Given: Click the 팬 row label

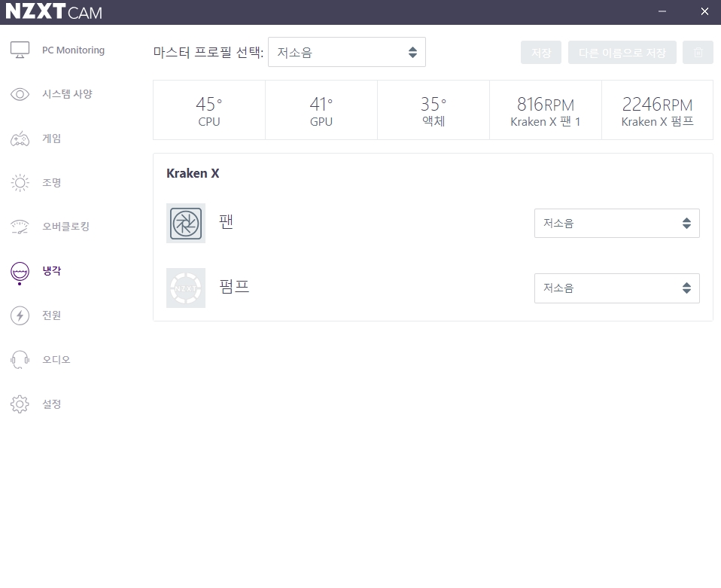Looking at the screenshot, I should pyautogui.click(x=226, y=222).
